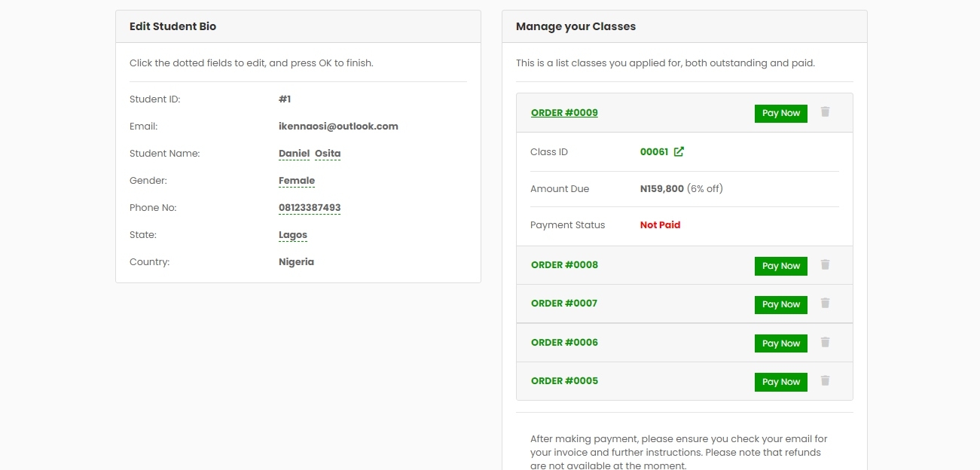Expand ORDER #0005 details
Viewport: 980px width, 470px height.
564,381
